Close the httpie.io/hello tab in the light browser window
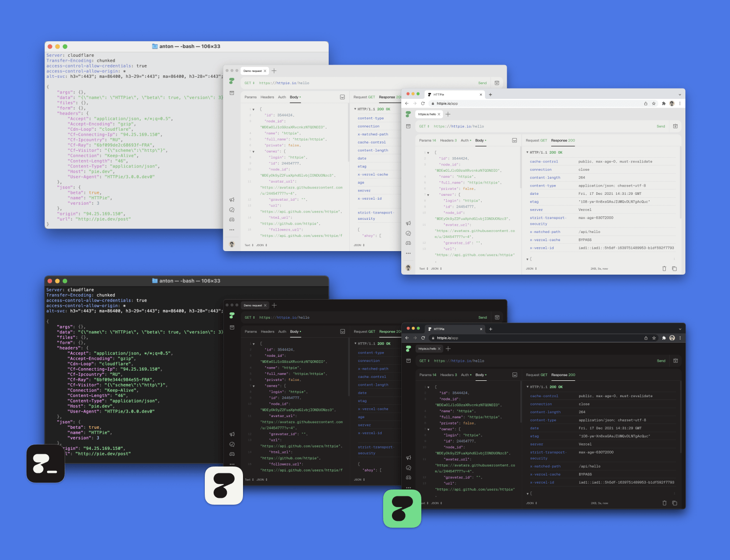Image resolution: width=730 pixels, height=560 pixels. 439,114
